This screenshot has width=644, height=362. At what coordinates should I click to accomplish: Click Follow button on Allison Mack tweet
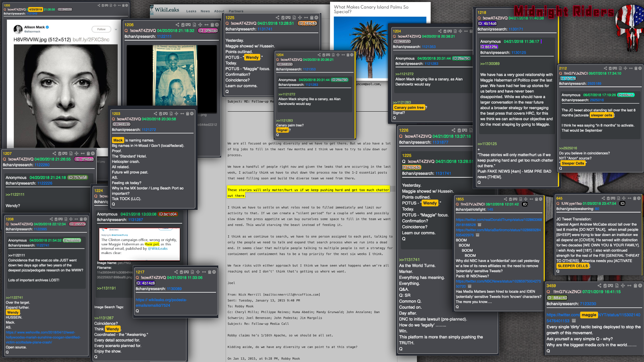point(101,29)
